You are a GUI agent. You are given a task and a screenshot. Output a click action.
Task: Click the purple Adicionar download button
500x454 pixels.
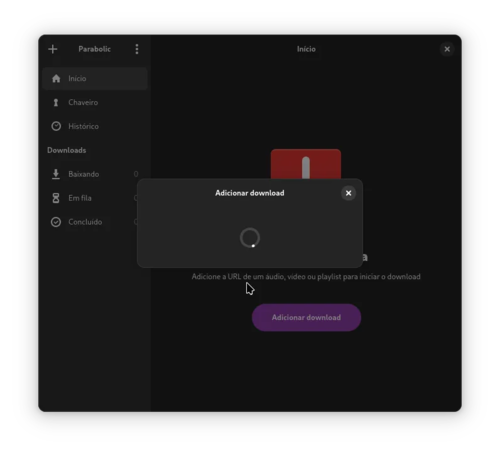306,317
